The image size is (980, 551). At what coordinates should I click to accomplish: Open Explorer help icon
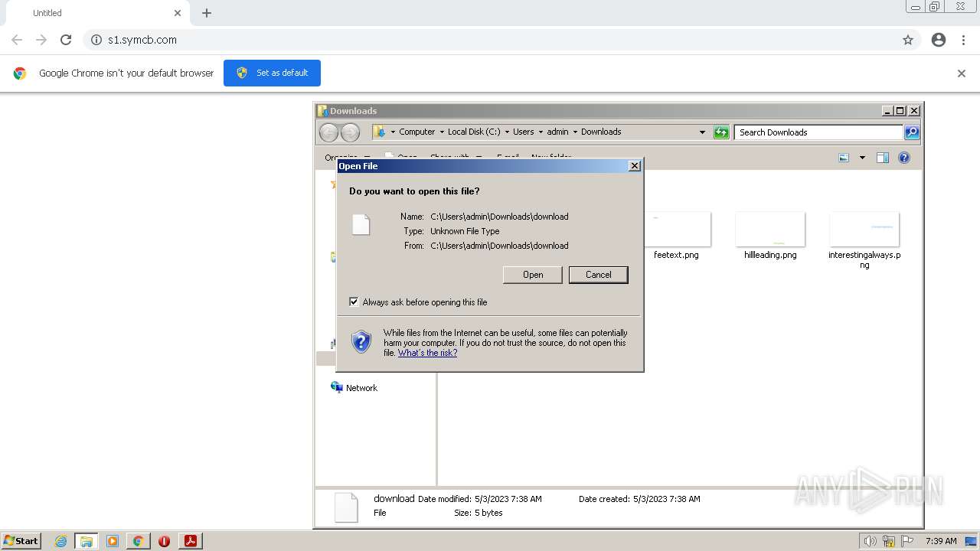click(904, 158)
